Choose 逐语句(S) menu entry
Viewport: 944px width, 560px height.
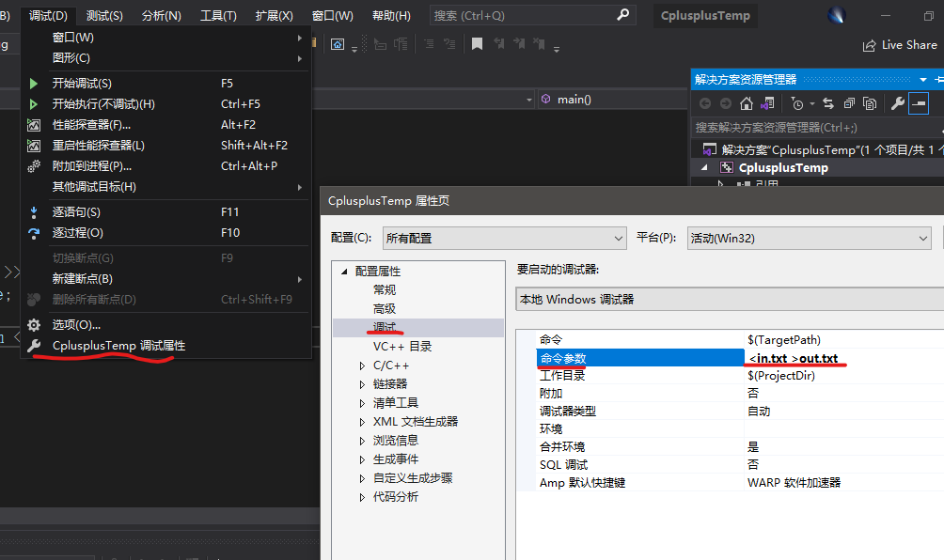(166, 211)
